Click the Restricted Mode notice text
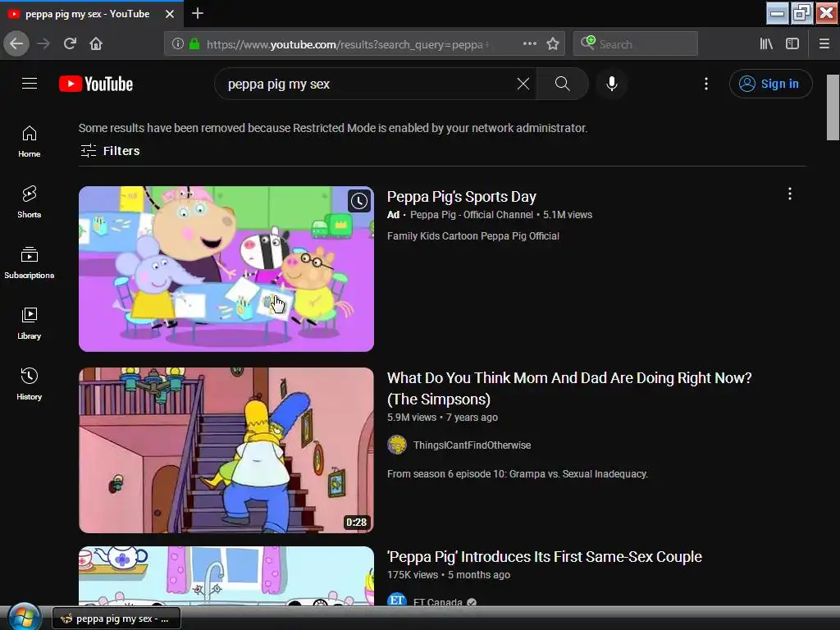Viewport: 840px width, 630px height. coord(333,128)
